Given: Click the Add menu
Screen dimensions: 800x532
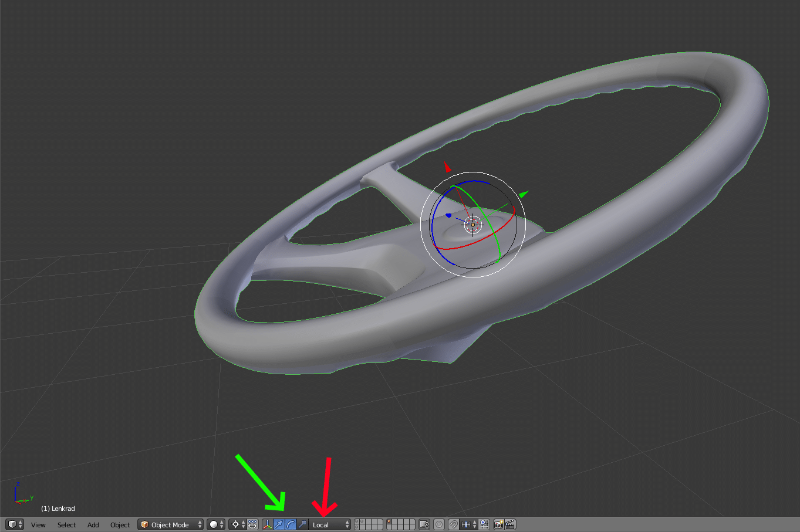Looking at the screenshot, I should click(x=93, y=525).
